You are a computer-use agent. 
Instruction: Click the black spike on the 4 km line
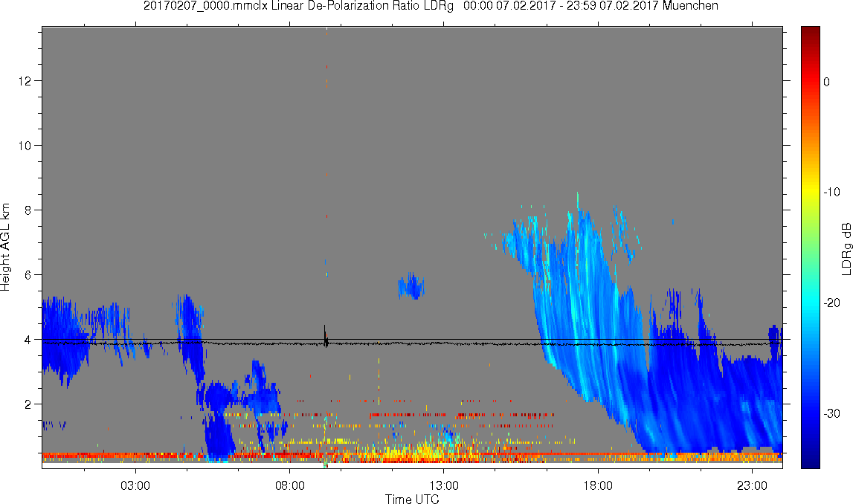(x=325, y=337)
